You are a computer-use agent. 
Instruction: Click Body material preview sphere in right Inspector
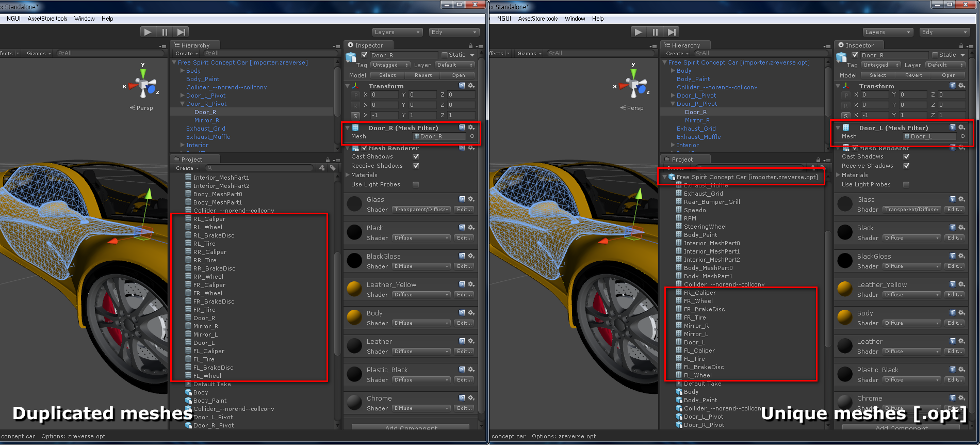[x=845, y=317]
